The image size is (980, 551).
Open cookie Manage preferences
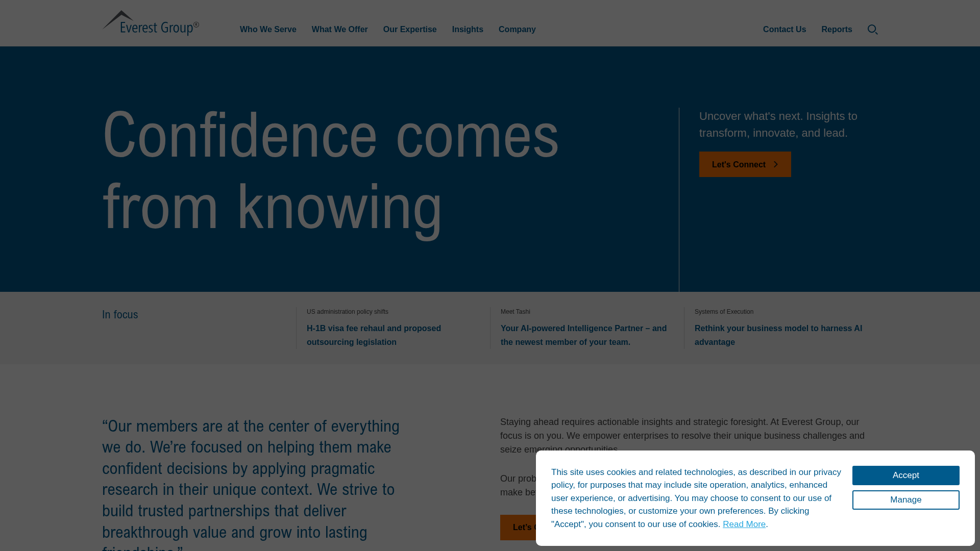(905, 499)
